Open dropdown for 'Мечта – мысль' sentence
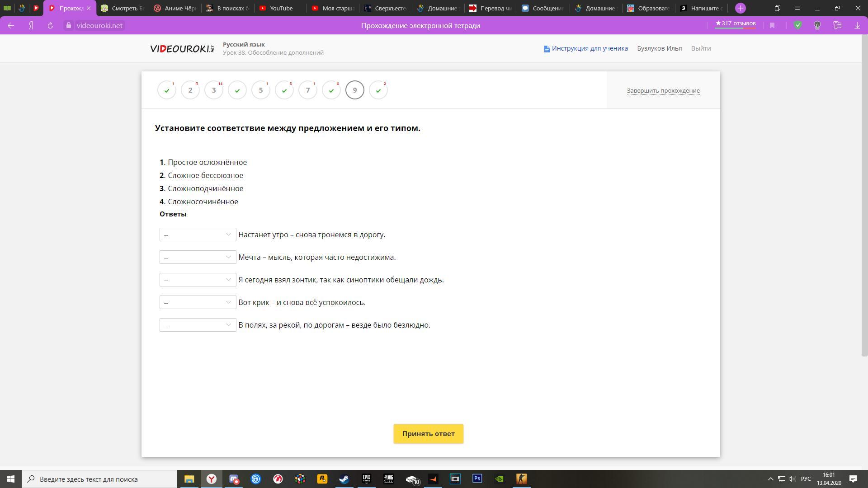The height and width of the screenshot is (488, 868). [198, 257]
